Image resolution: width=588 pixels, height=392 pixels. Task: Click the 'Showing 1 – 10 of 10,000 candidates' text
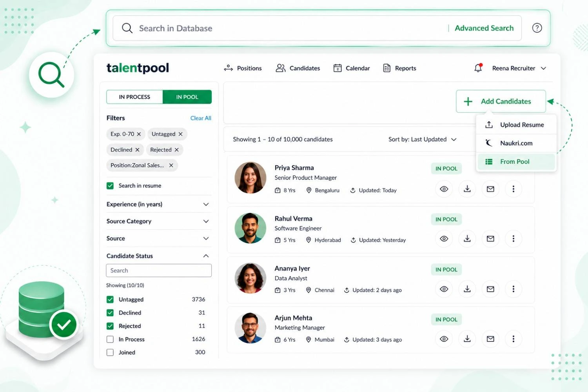click(x=283, y=139)
